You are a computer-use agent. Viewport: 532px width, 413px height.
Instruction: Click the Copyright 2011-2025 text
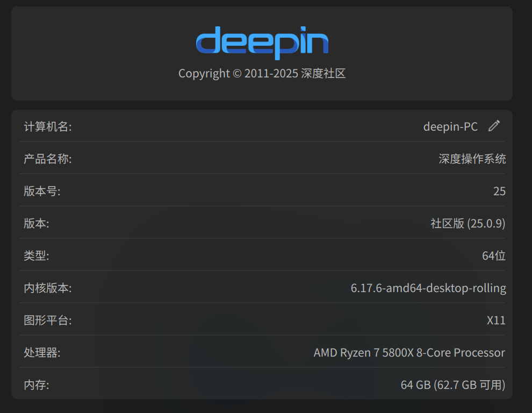pos(262,73)
